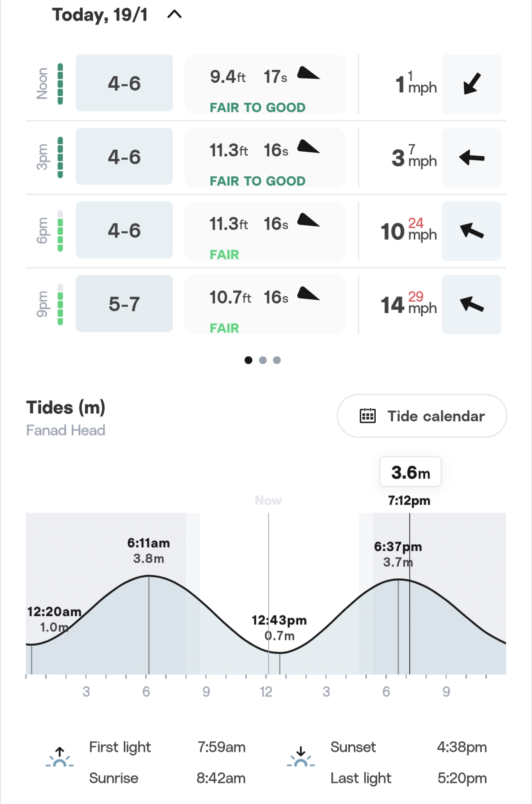This screenshot has height=804, width=532.
Task: Go to the third carousel page dot
Action: [x=277, y=360]
